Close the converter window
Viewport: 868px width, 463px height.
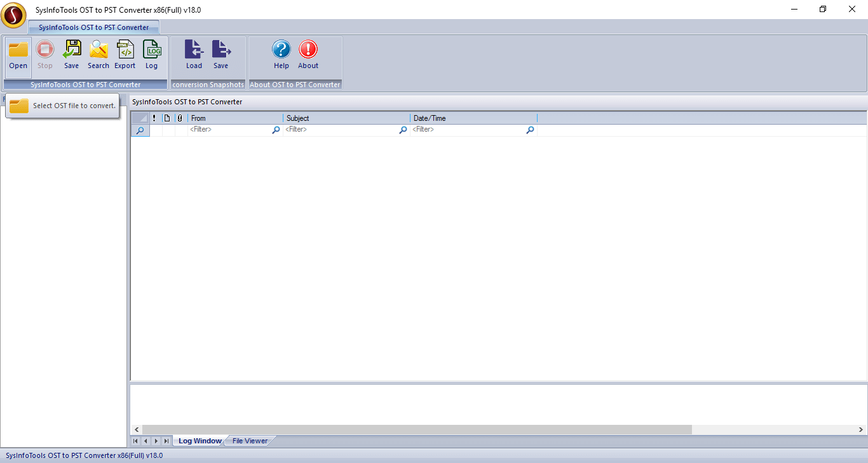852,10
